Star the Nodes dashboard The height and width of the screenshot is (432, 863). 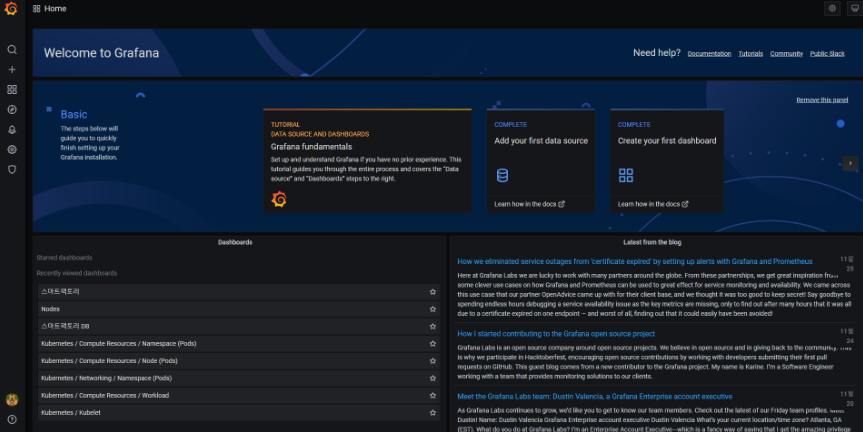coord(433,309)
